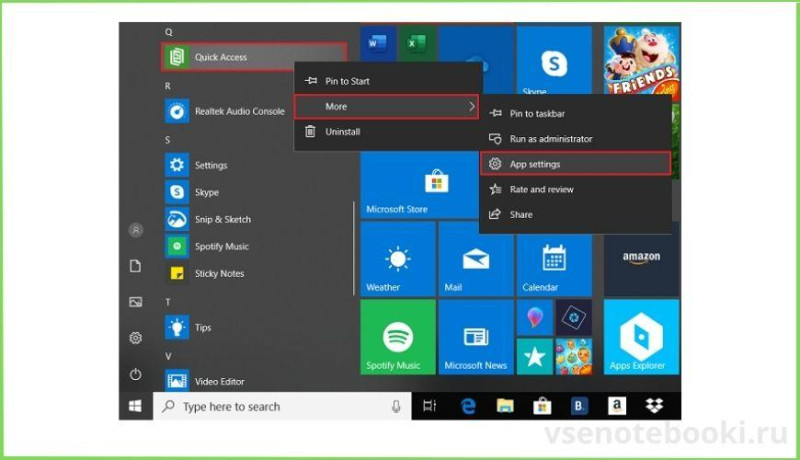This screenshot has height=460, width=800.
Task: Click the letter T section header
Action: tap(167, 302)
